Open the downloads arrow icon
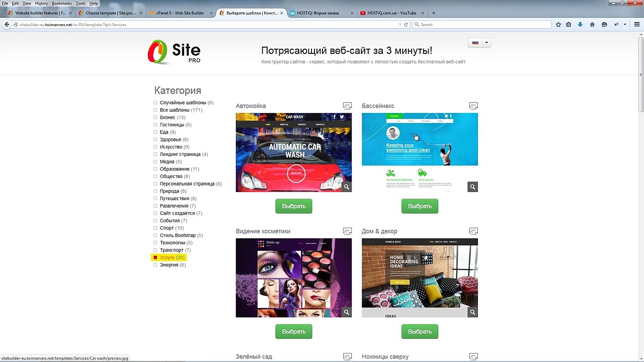The height and width of the screenshot is (362, 644). click(580, 25)
